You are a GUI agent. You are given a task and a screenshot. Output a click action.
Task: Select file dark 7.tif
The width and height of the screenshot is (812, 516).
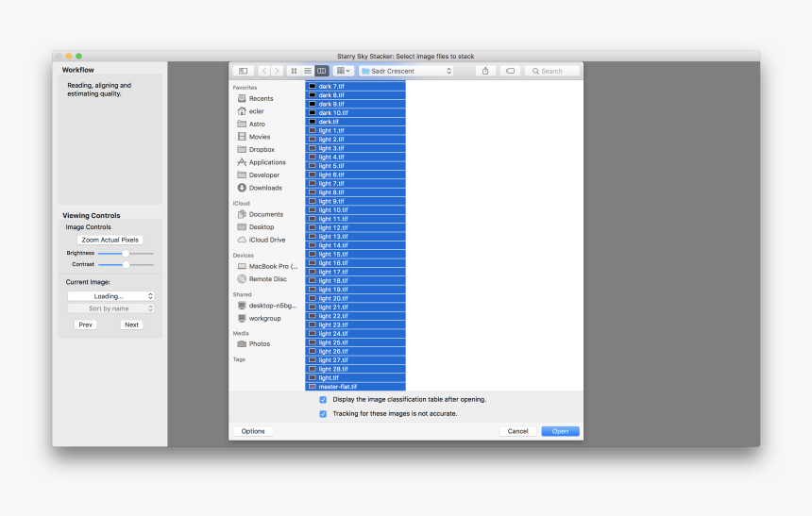coord(355,87)
